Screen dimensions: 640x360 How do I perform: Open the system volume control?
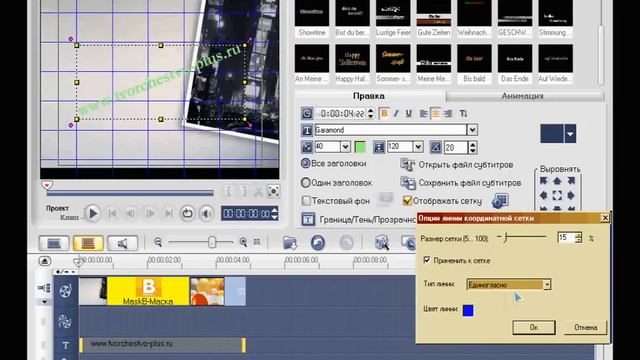tap(206, 213)
